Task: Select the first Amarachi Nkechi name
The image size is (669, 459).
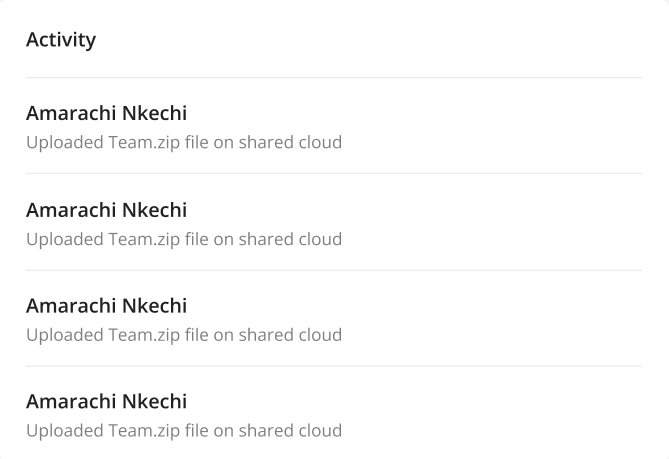Action: tap(106, 114)
